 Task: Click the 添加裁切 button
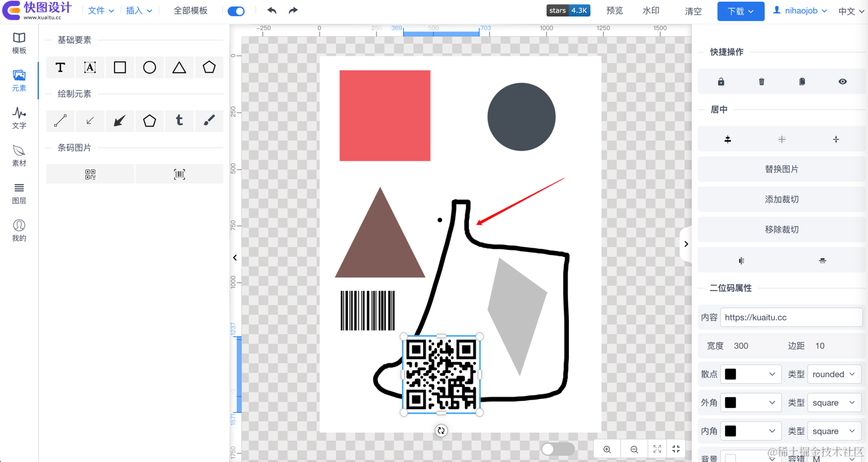pos(781,199)
